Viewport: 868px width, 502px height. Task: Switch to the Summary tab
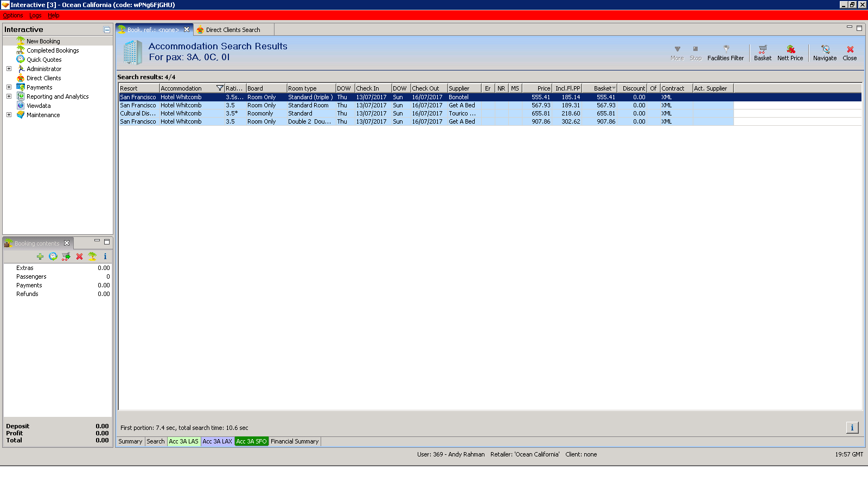pos(130,441)
